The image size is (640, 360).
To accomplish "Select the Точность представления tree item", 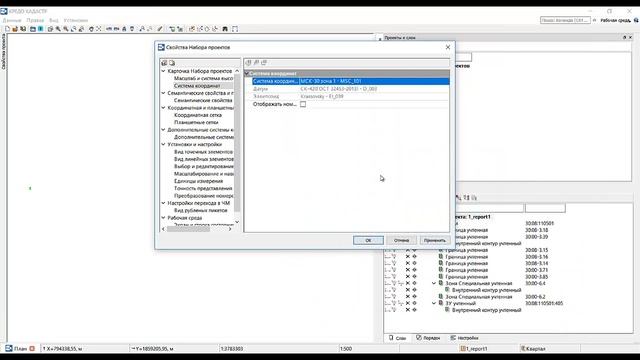I will (203, 189).
